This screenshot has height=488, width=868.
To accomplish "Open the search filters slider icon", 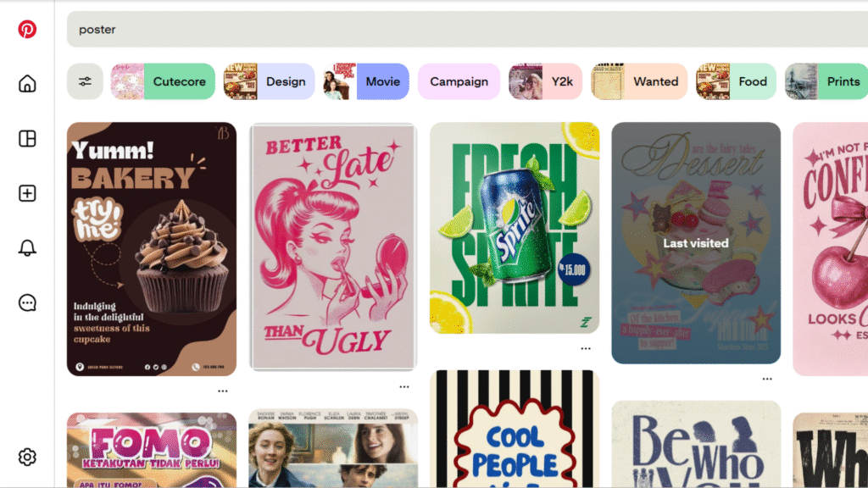I will click(85, 81).
